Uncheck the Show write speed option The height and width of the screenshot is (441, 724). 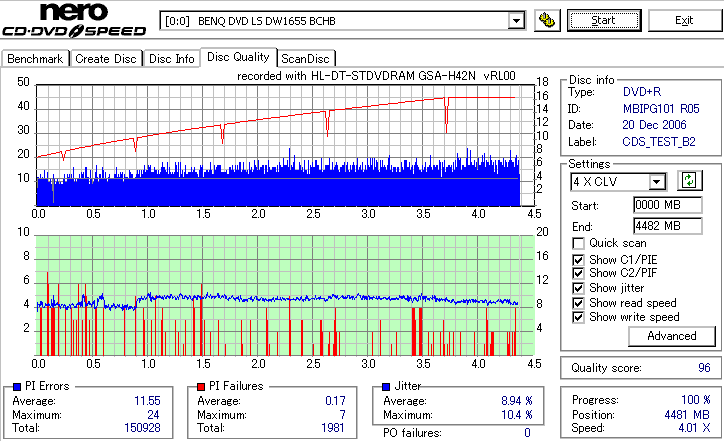point(578,317)
